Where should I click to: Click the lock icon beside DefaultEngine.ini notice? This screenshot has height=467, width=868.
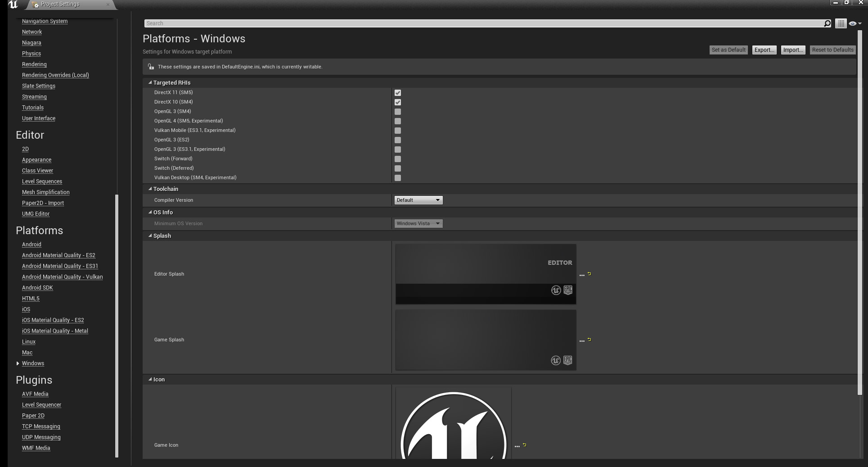[x=151, y=67]
